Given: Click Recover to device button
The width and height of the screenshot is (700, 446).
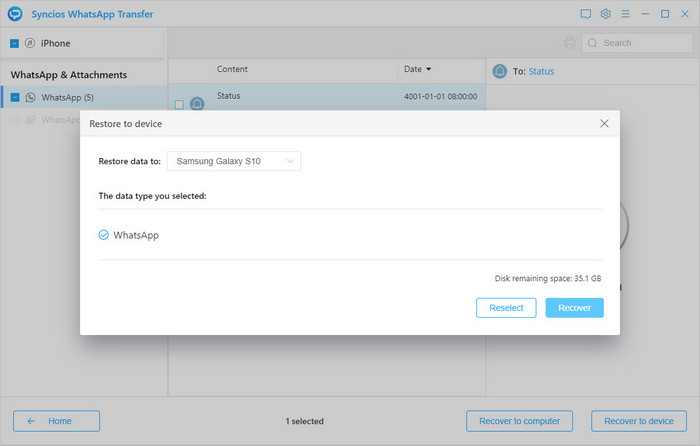Looking at the screenshot, I should [639, 421].
